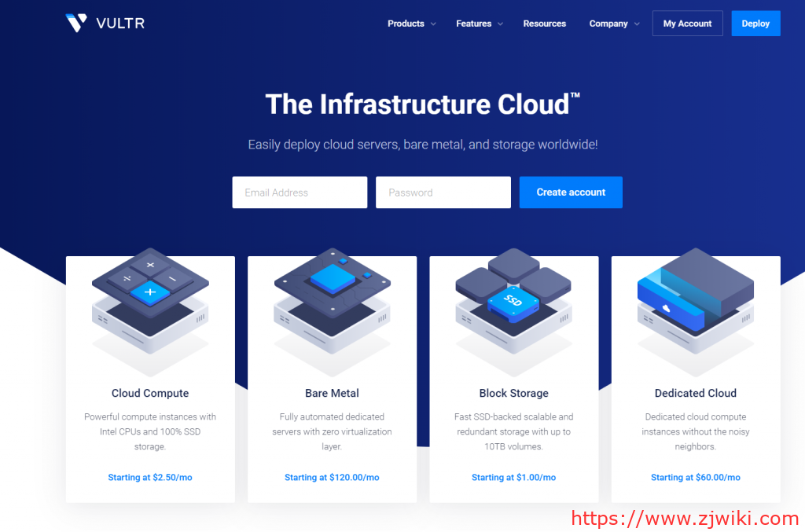This screenshot has width=805, height=532.
Task: Open My Account
Action: click(687, 23)
